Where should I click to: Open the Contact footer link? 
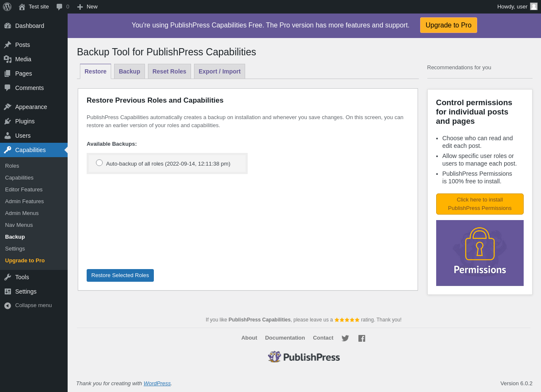click(323, 338)
